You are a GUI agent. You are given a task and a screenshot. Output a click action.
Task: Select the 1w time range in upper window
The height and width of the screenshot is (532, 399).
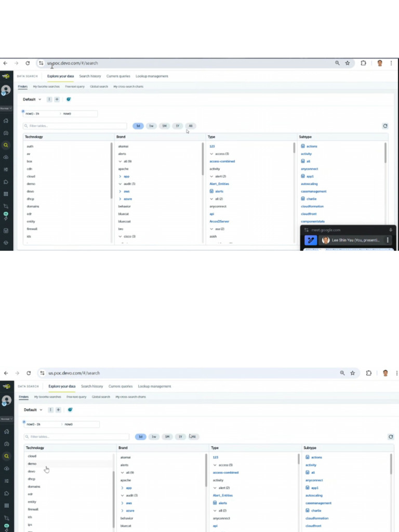point(151,126)
